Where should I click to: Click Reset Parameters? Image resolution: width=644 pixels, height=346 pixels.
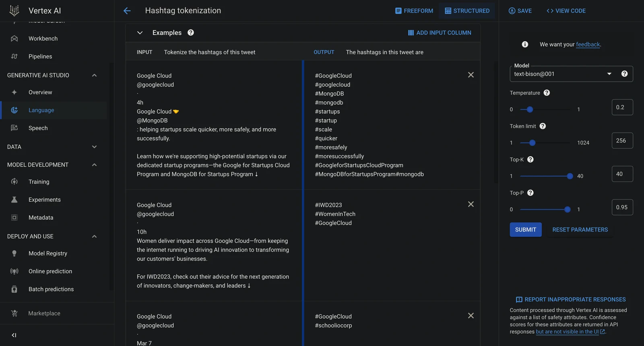point(580,230)
